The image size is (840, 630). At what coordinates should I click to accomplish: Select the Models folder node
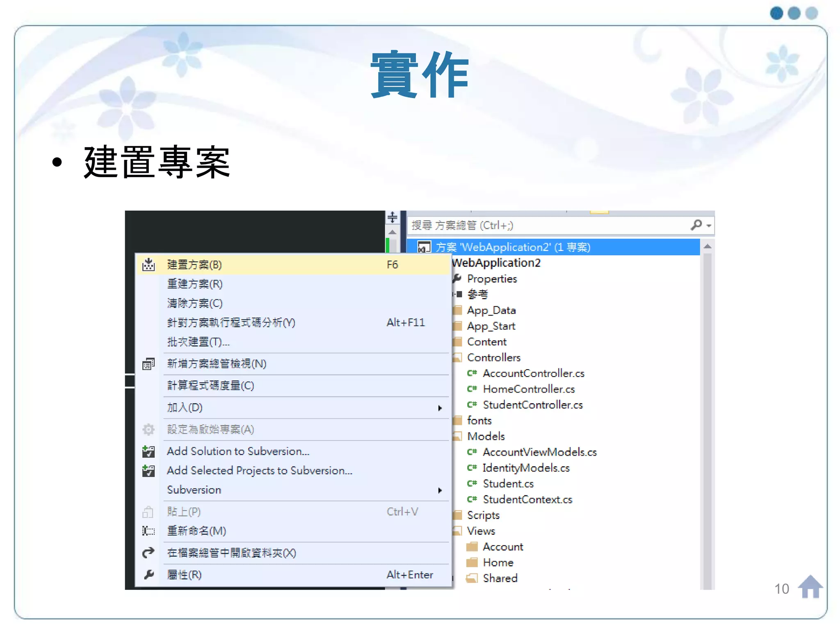[486, 436]
